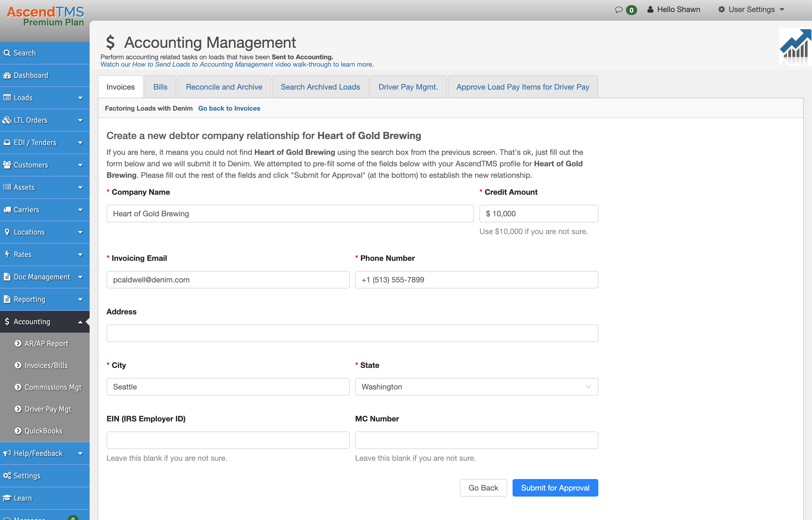This screenshot has width=812, height=520.
Task: Collapse the Accounting menu arrow
Action: coord(80,322)
